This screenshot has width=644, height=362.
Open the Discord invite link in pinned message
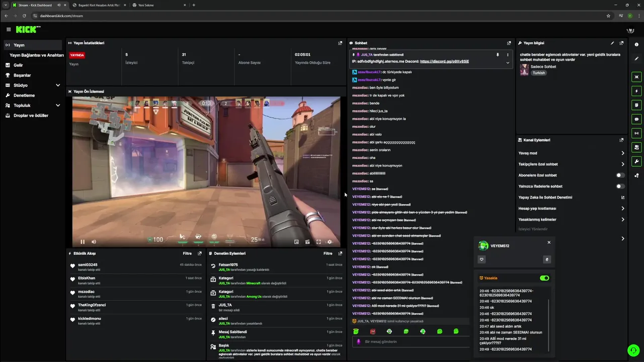pyautogui.click(x=444, y=61)
